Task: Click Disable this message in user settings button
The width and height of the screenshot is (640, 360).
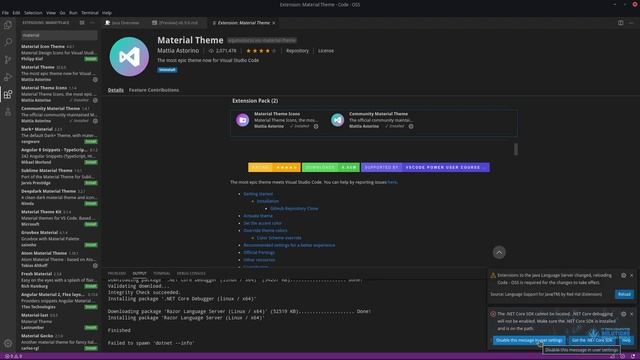Action: coord(529,340)
